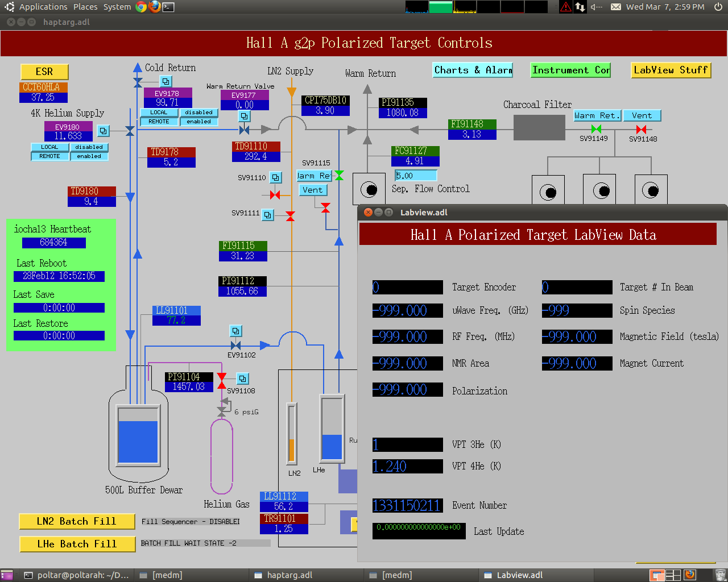Set EV9180 to enabled
The image size is (728, 582).
(x=89, y=156)
